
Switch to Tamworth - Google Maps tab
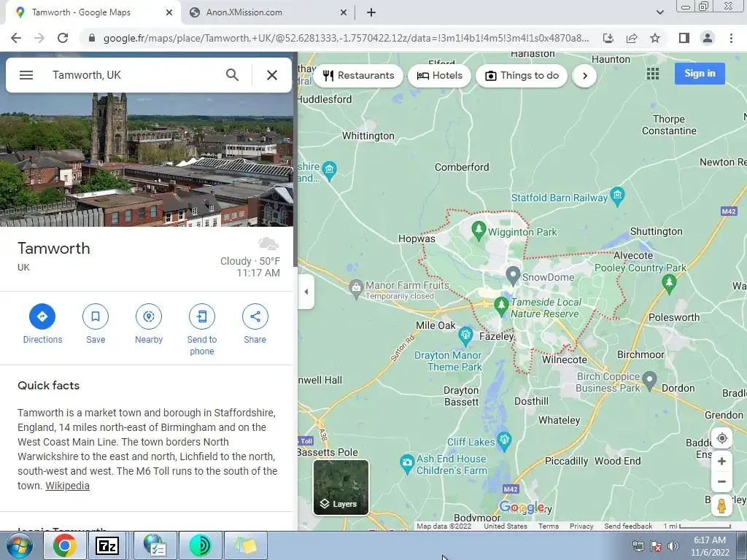point(90,12)
